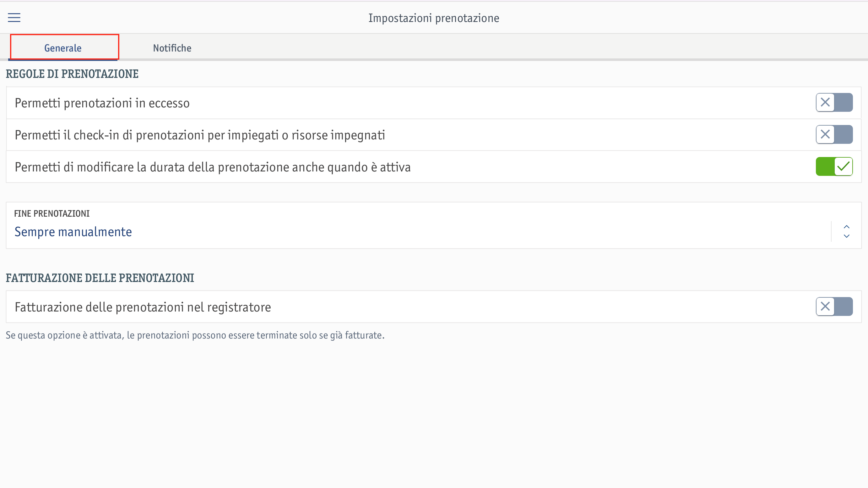This screenshot has height=488, width=868.
Task: Click the up chevron in Fine prenotazioni
Action: click(846, 227)
